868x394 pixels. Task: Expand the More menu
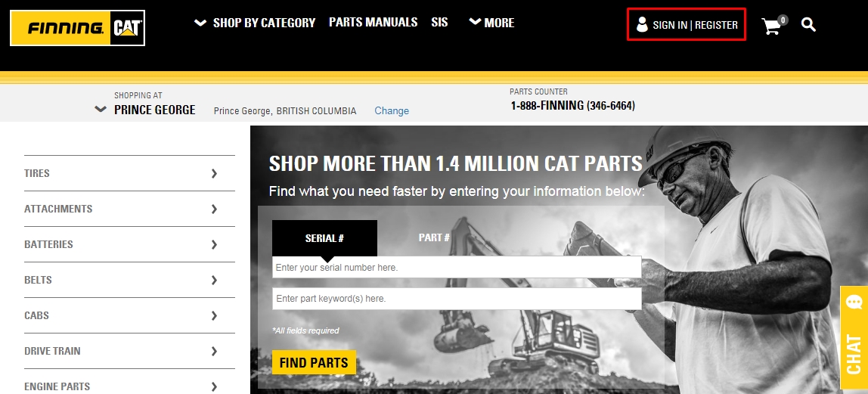(x=491, y=23)
